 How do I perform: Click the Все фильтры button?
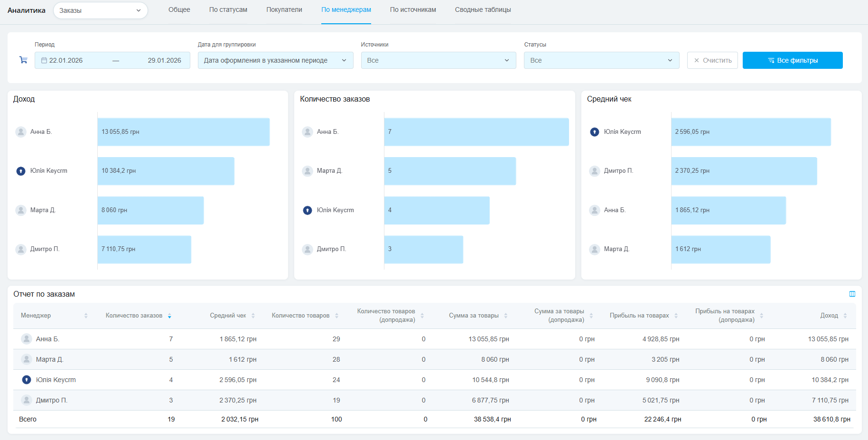(x=792, y=60)
